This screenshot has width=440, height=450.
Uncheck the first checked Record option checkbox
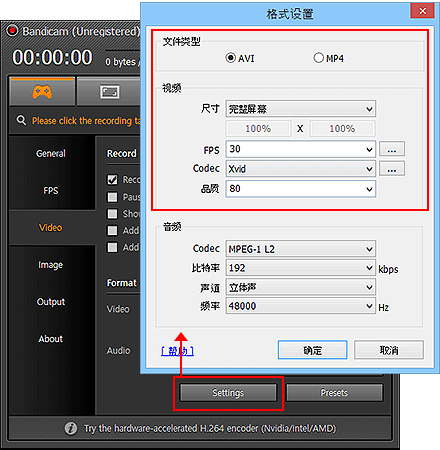112,180
